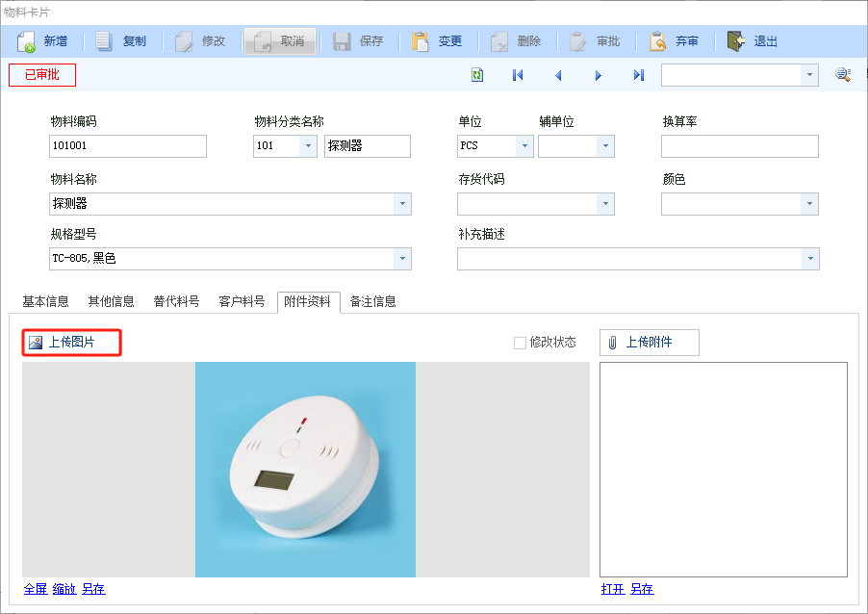Click the 复制 (Copy) toolbar icon

point(105,41)
